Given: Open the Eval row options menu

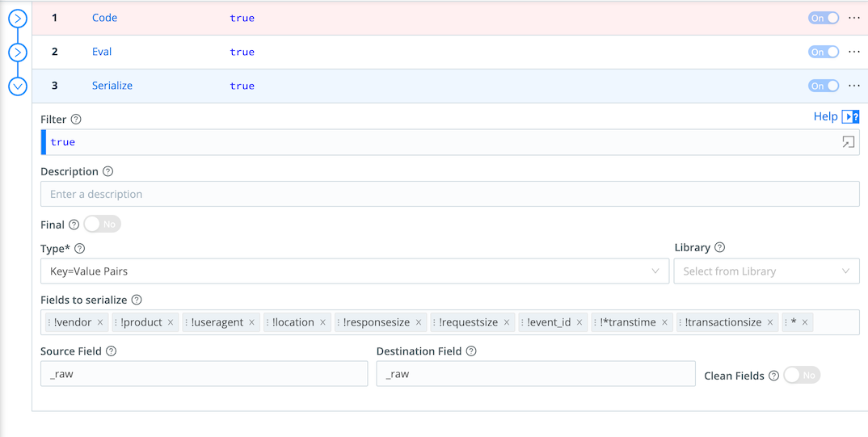Looking at the screenshot, I should (854, 52).
